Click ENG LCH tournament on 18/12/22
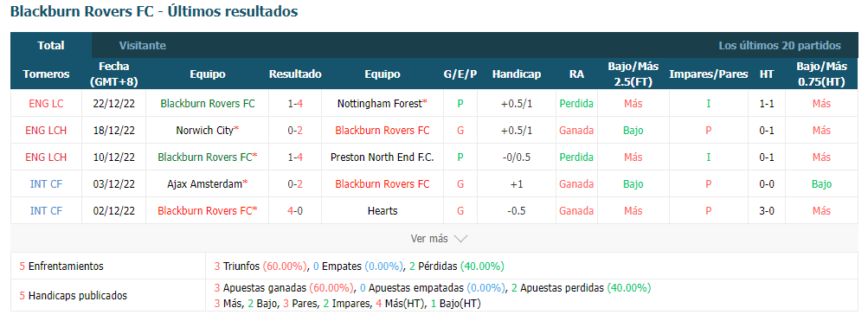 (x=46, y=131)
